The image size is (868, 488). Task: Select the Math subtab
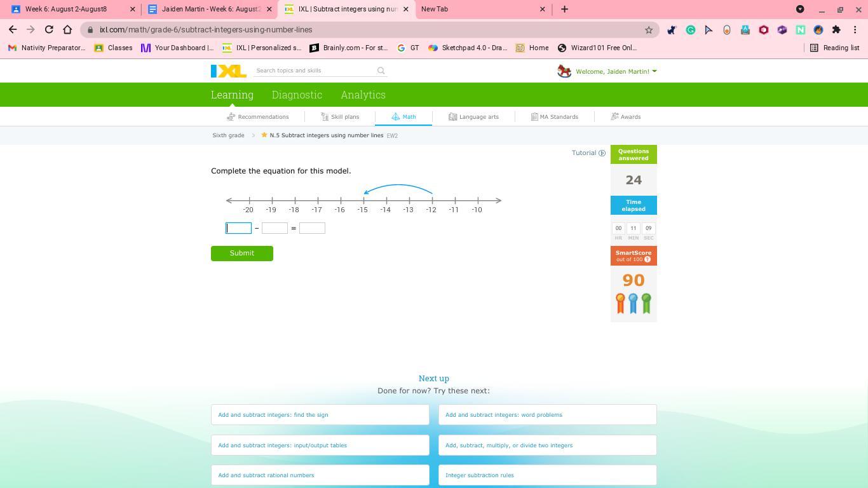point(403,117)
